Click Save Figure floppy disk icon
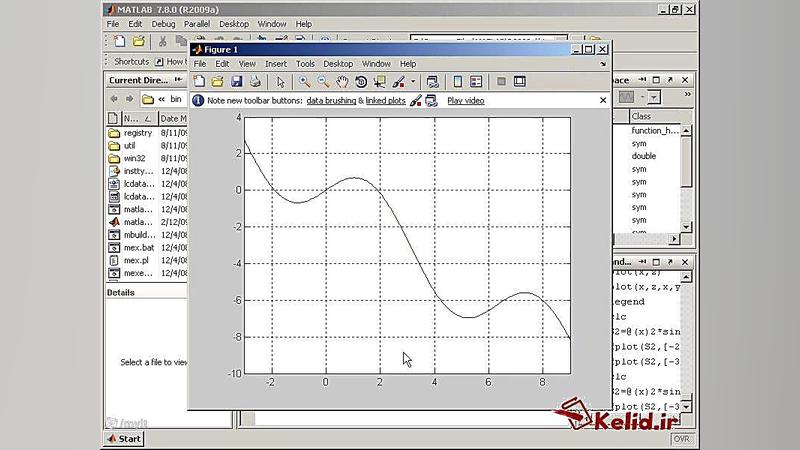 (x=236, y=82)
